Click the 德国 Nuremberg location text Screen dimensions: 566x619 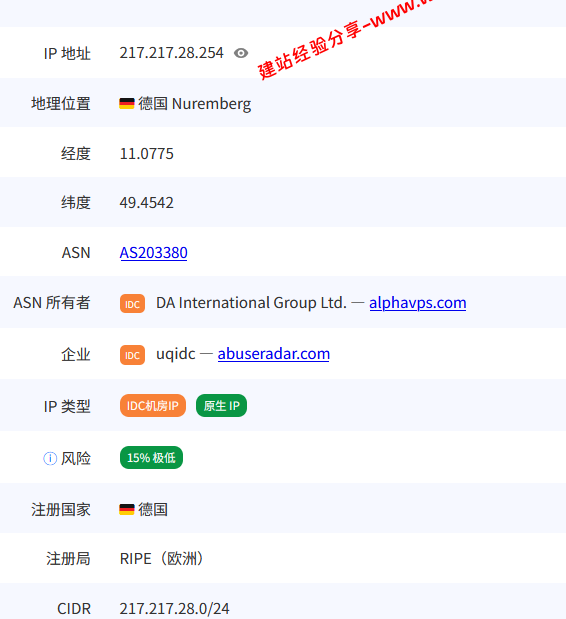coord(195,104)
